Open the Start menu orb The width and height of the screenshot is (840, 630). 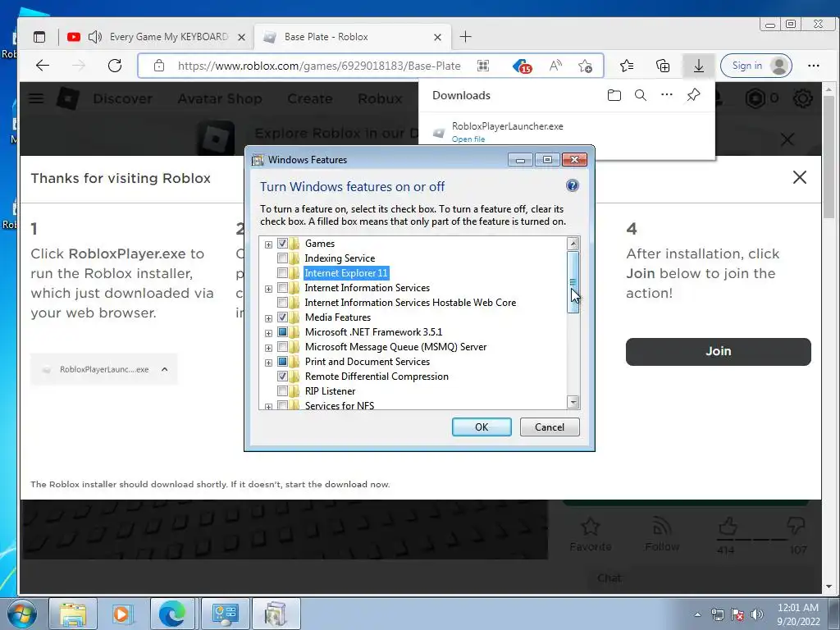click(22, 614)
